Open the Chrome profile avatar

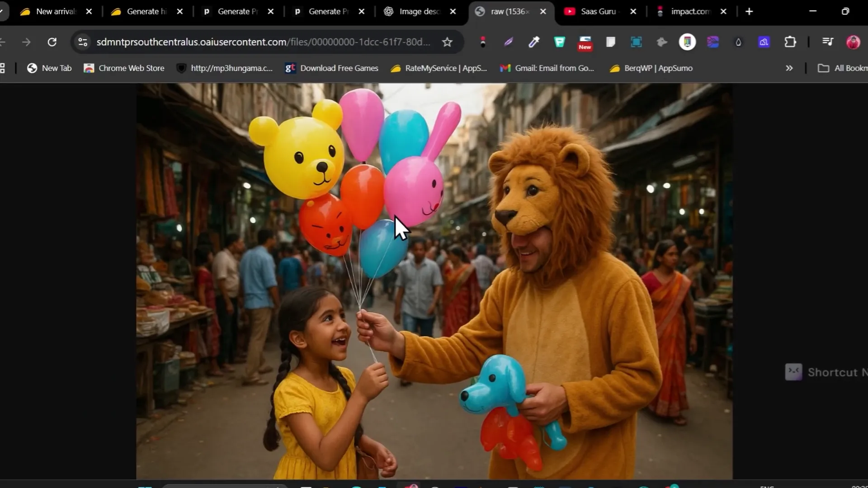(853, 42)
